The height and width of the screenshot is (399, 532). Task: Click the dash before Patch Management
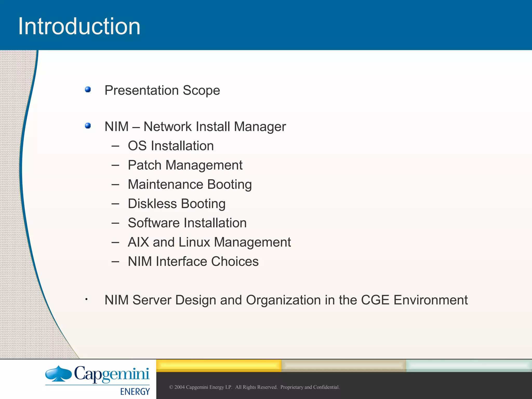pyautogui.click(x=115, y=165)
